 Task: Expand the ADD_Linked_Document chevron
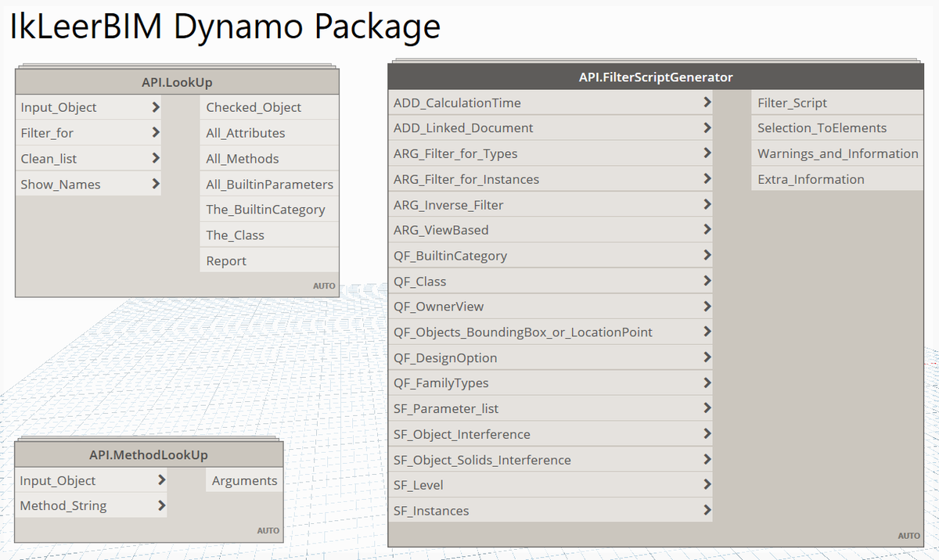click(x=707, y=127)
